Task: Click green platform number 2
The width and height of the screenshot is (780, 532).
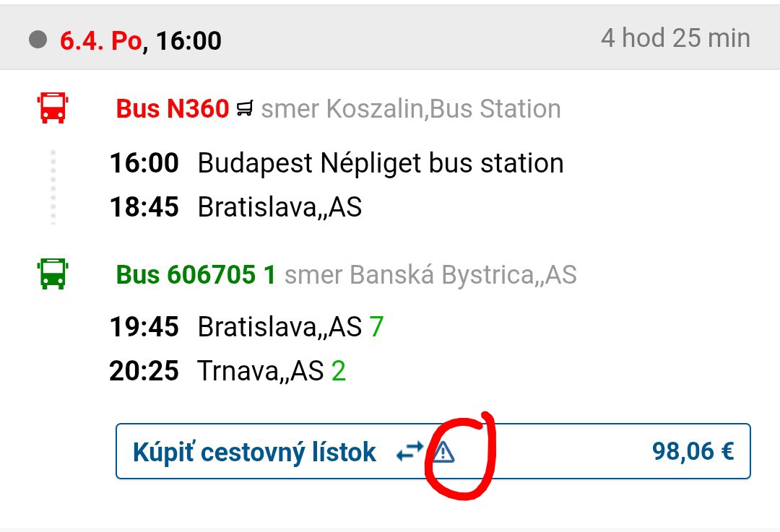Action: [x=339, y=371]
